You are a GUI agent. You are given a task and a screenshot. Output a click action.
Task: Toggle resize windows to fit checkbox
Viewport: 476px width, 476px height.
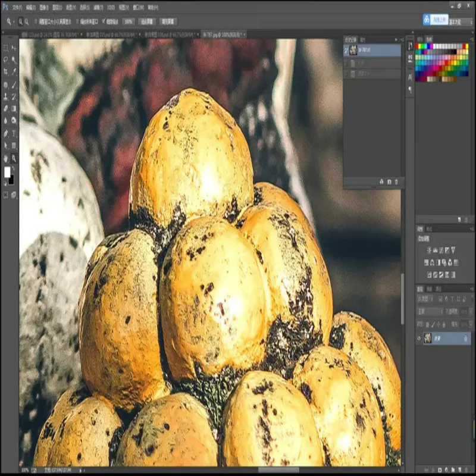click(36, 21)
